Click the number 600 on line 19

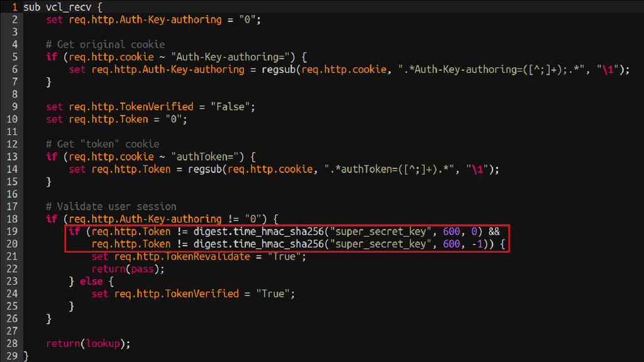(x=452, y=231)
